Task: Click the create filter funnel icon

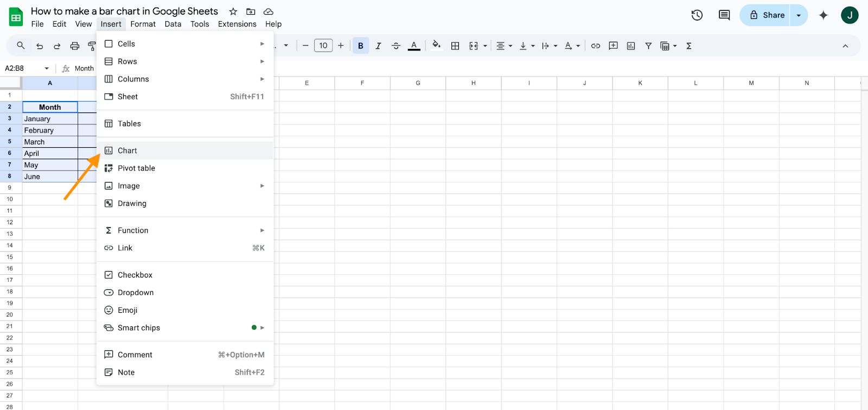Action: (x=648, y=46)
